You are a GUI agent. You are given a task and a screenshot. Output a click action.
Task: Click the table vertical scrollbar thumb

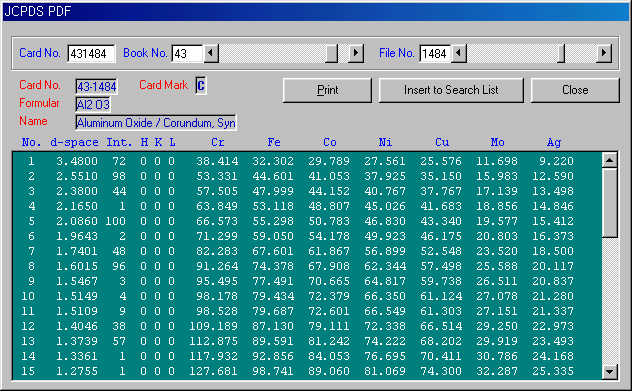(x=609, y=203)
